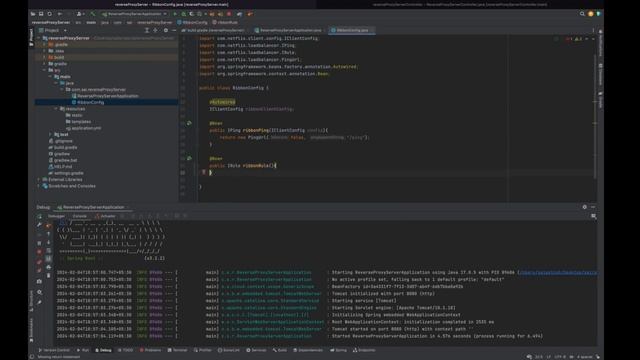Toggle the Project side tool window button
This screenshot has height=360, width=640.
pos(31,37)
